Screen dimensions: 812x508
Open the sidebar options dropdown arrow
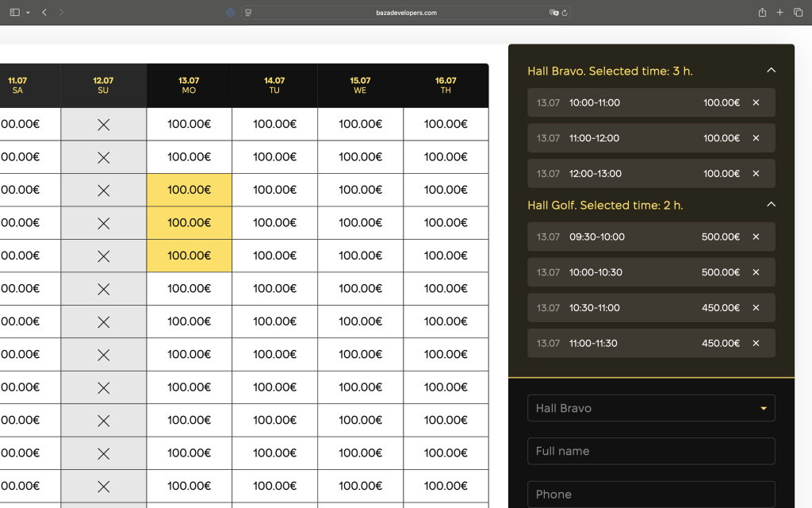tap(28, 13)
